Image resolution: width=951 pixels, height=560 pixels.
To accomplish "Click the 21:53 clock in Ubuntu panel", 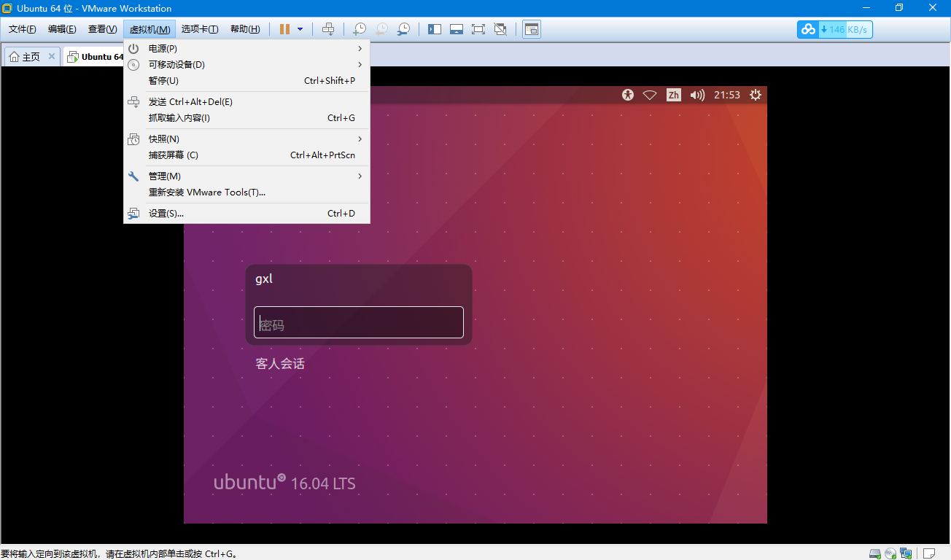I will [727, 95].
